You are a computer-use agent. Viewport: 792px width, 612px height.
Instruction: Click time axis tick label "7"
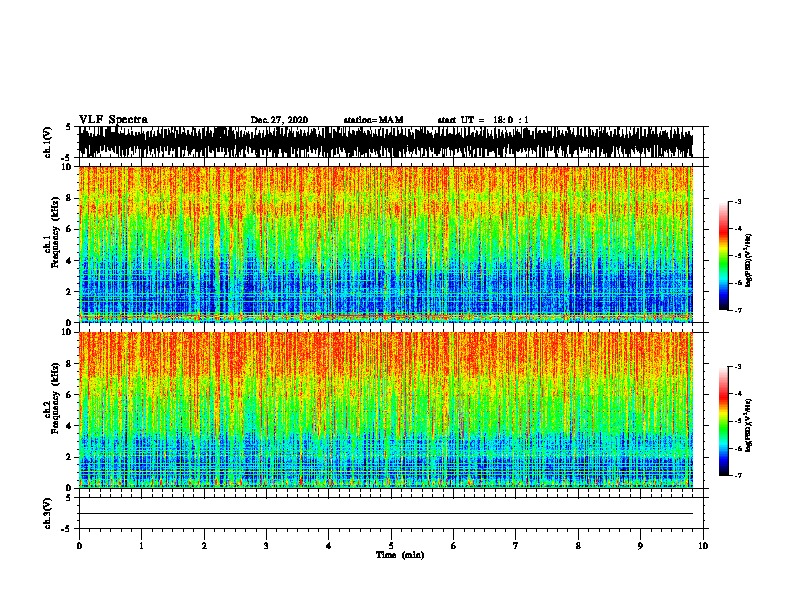[516, 546]
